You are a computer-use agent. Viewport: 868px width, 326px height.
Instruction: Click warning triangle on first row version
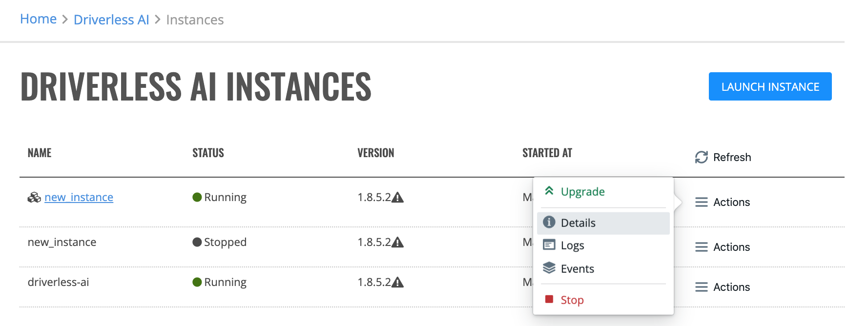point(398,197)
